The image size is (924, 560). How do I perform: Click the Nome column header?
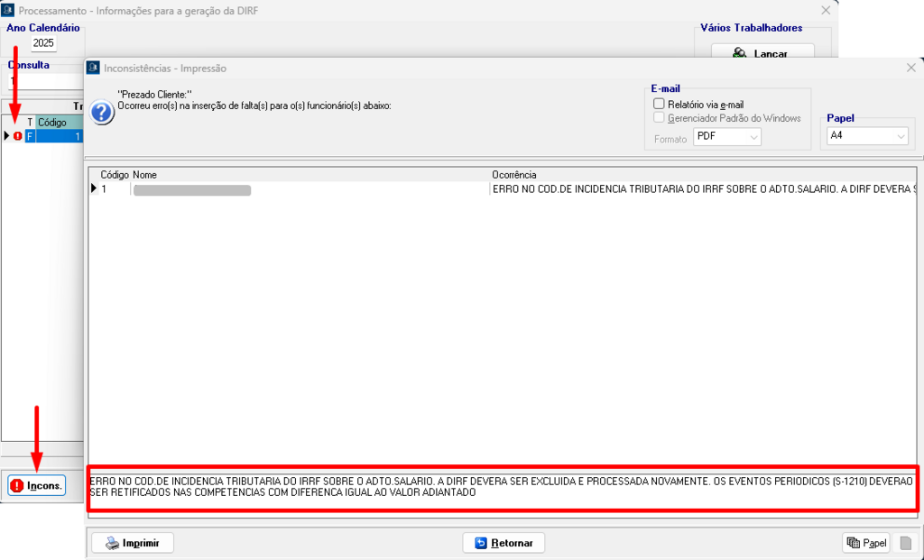tap(144, 174)
